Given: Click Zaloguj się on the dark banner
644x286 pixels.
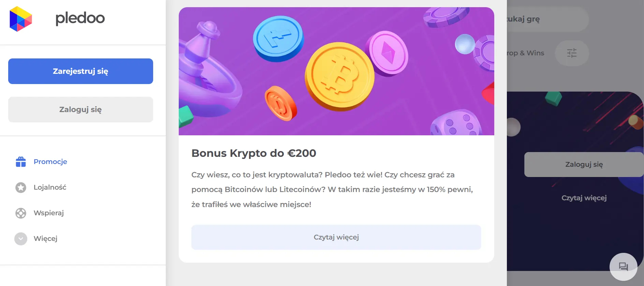Looking at the screenshot, I should pyautogui.click(x=584, y=164).
